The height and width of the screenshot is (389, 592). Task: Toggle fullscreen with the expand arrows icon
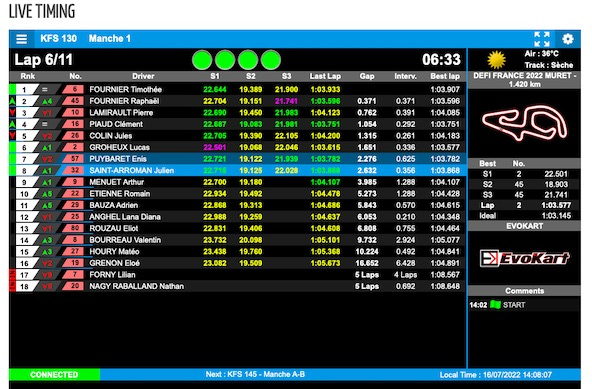coord(542,39)
